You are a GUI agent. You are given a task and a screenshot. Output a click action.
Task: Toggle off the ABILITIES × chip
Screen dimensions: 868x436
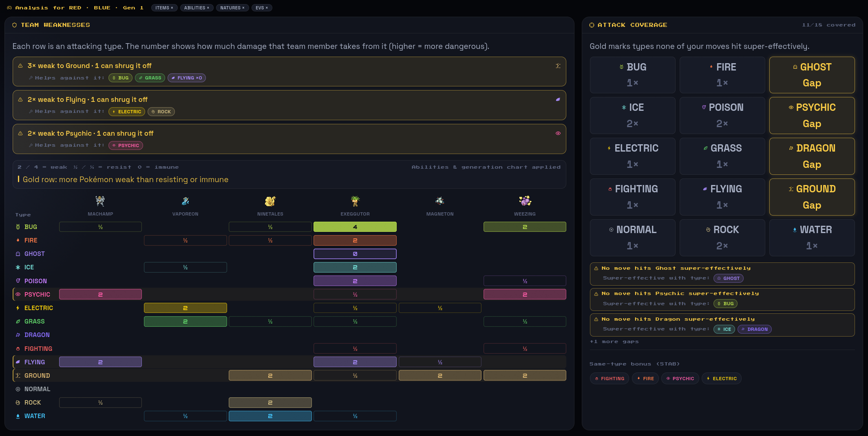click(197, 8)
